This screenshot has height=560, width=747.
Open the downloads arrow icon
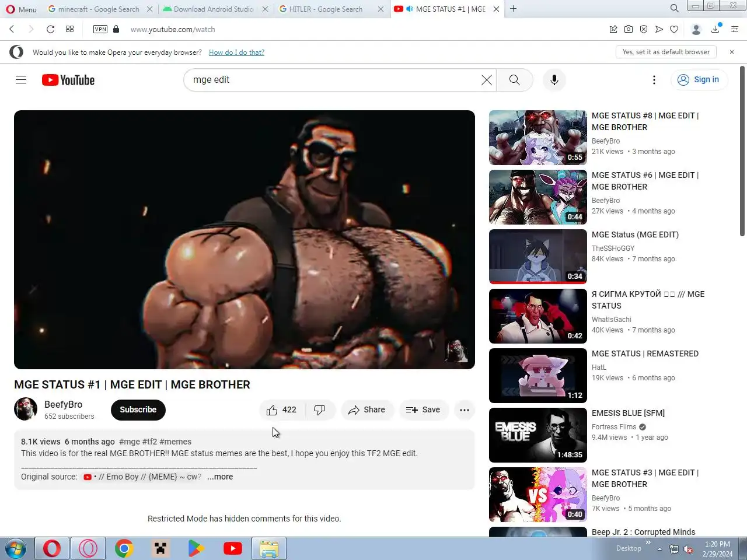pos(715,29)
